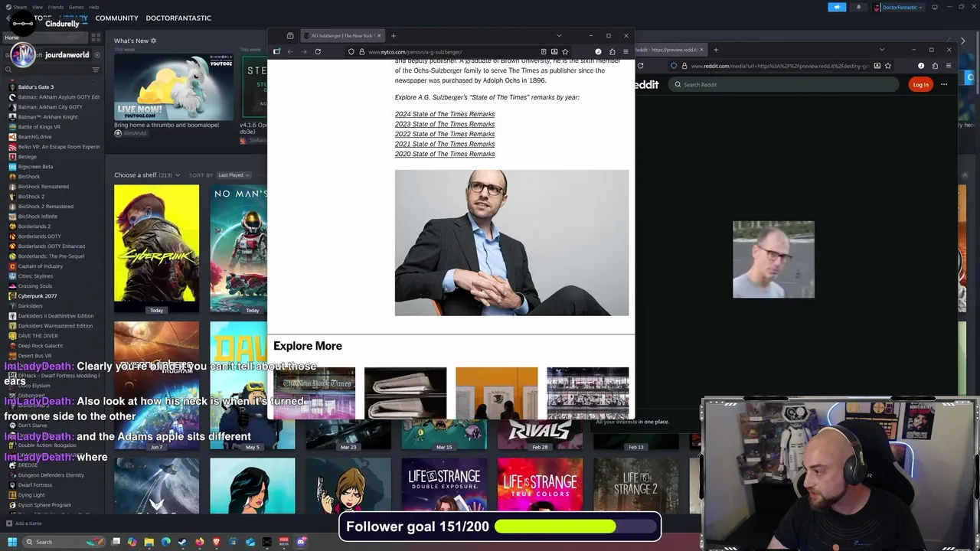Viewport: 980px width, 551px height.
Task: Open the RimWorld thrumbo news thumbnail
Action: coord(173,86)
